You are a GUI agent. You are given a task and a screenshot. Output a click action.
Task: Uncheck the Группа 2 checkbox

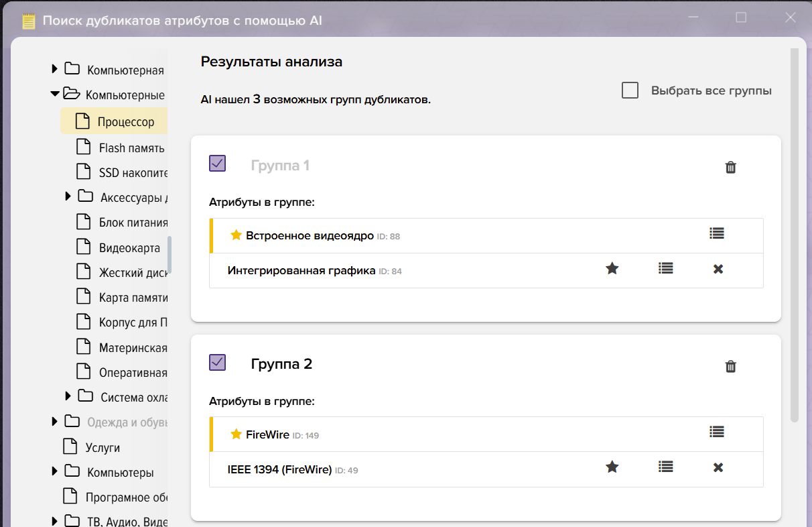pyautogui.click(x=217, y=362)
